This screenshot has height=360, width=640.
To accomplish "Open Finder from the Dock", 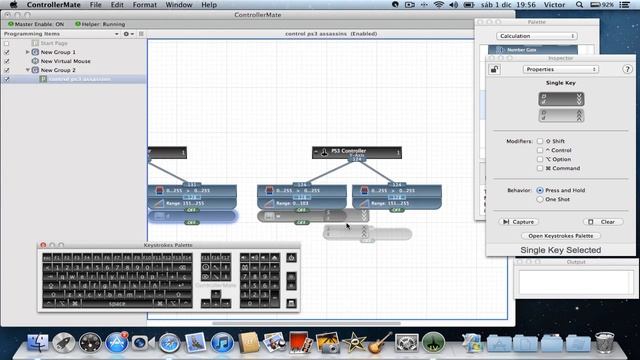I will pyautogui.click(x=38, y=342).
